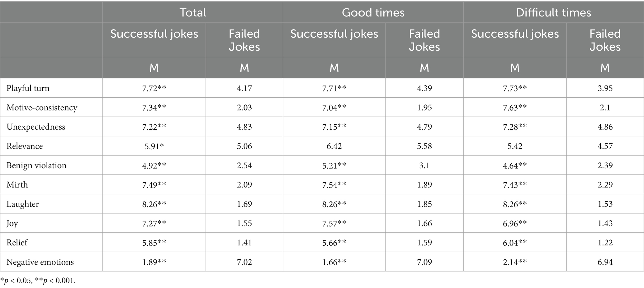Select Successful jokes header under Good times
This screenshot has height=288, width=644.
tap(334, 34)
